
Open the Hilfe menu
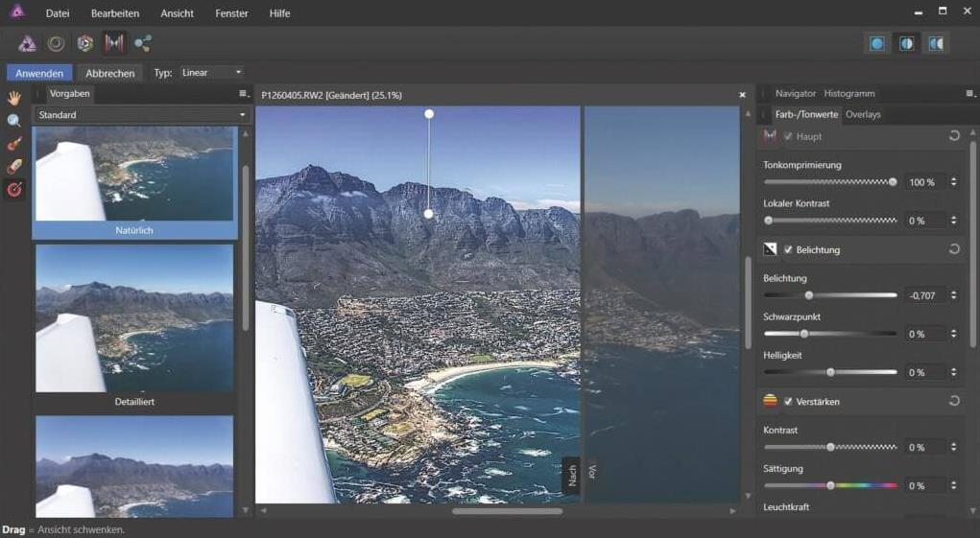[279, 13]
